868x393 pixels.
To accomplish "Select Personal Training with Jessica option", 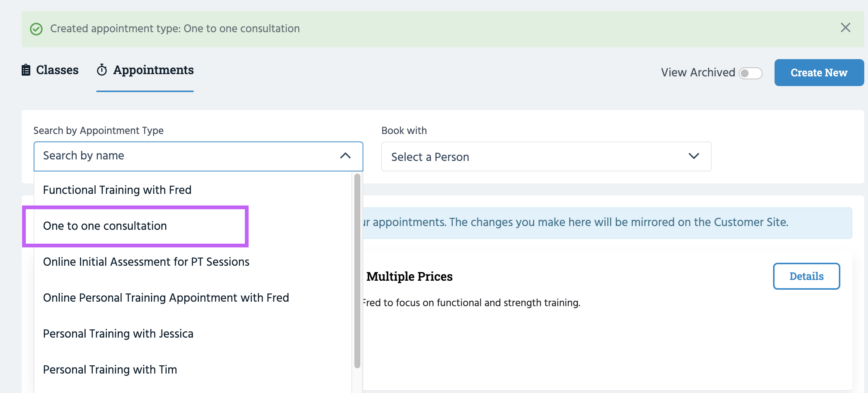I will (x=118, y=334).
